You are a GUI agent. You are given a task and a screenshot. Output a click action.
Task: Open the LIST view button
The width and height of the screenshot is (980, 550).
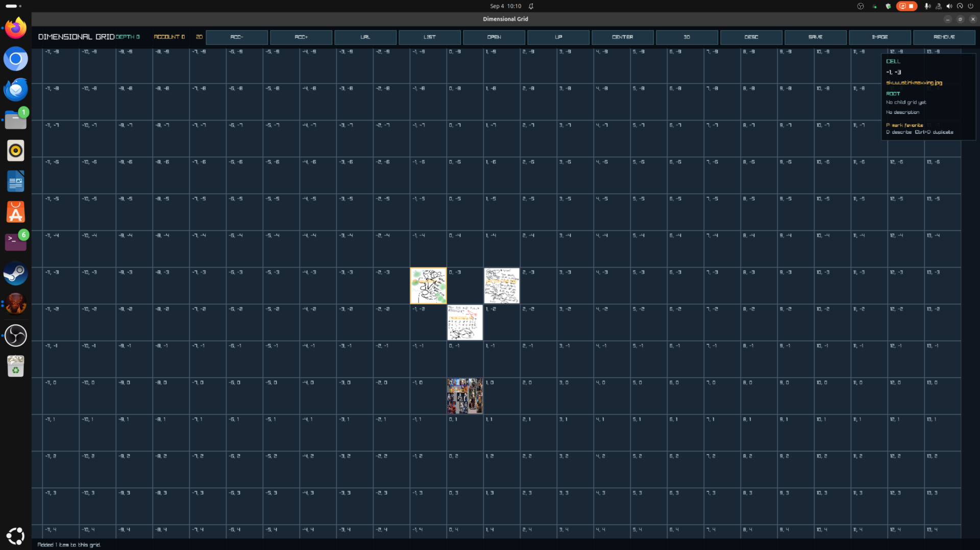pyautogui.click(x=430, y=37)
